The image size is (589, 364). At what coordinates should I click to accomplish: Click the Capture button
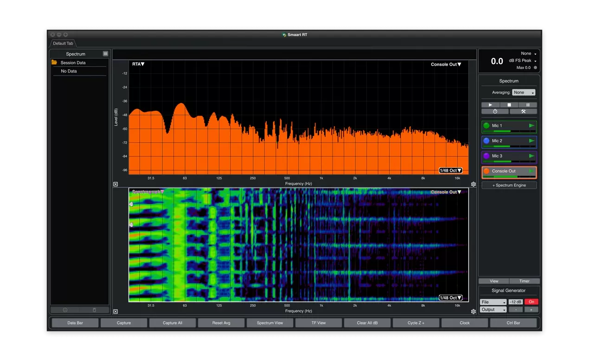pyautogui.click(x=124, y=323)
